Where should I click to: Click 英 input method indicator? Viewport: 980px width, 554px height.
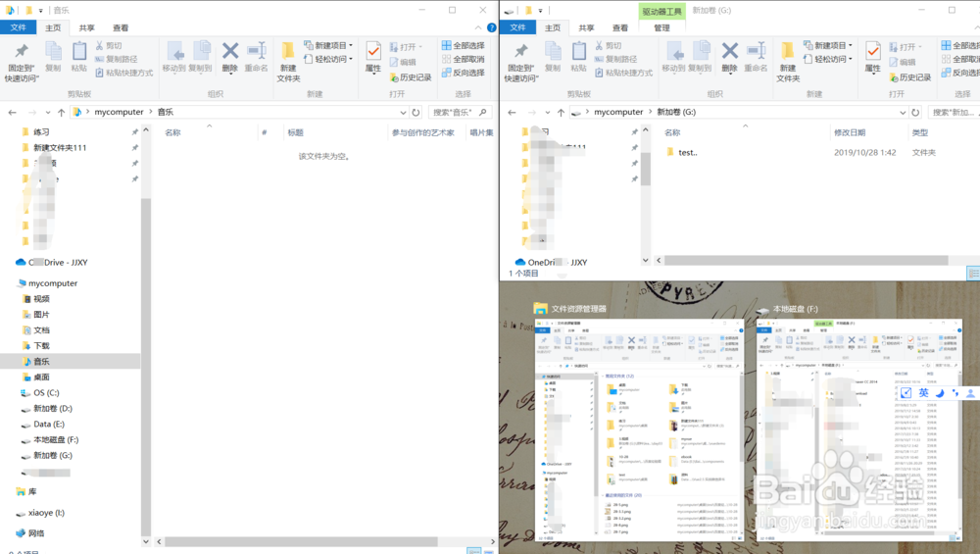point(923,393)
